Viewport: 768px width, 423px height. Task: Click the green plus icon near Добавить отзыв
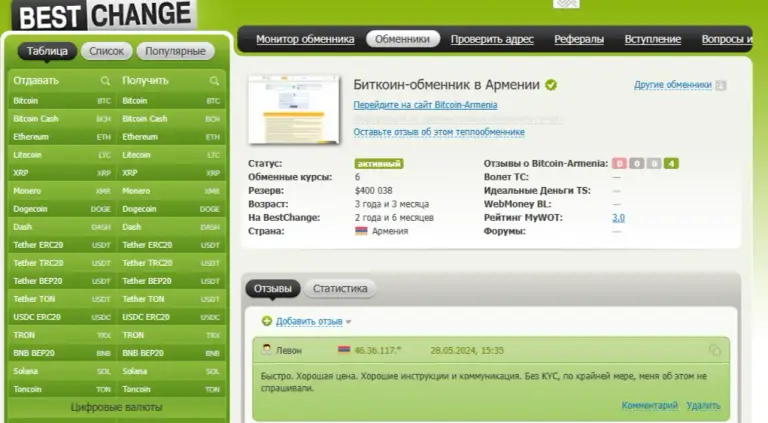click(x=266, y=321)
